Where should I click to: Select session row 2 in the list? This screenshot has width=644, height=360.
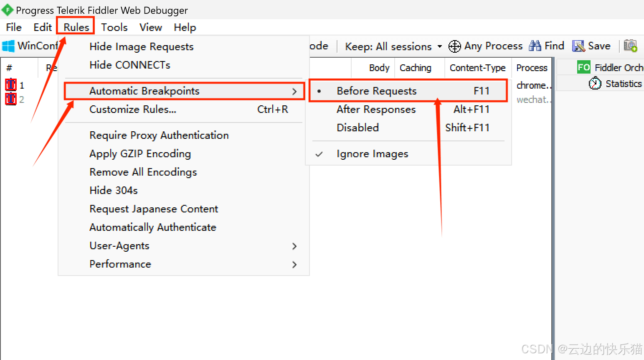pyautogui.click(x=22, y=100)
